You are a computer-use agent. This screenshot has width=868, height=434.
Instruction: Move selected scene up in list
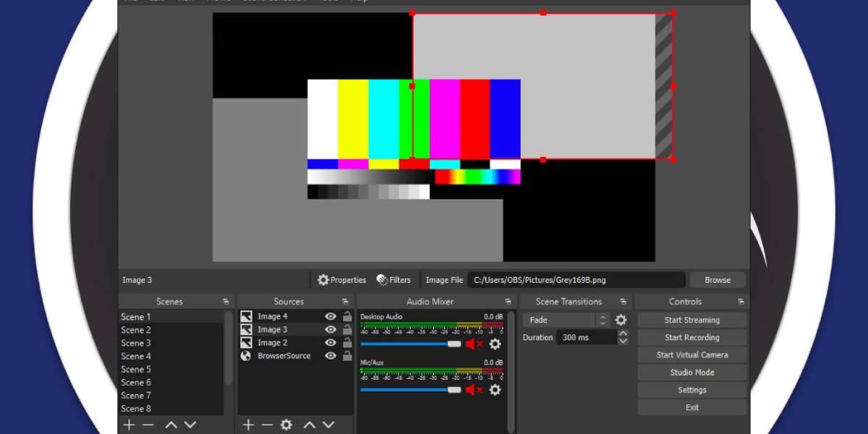tap(171, 425)
